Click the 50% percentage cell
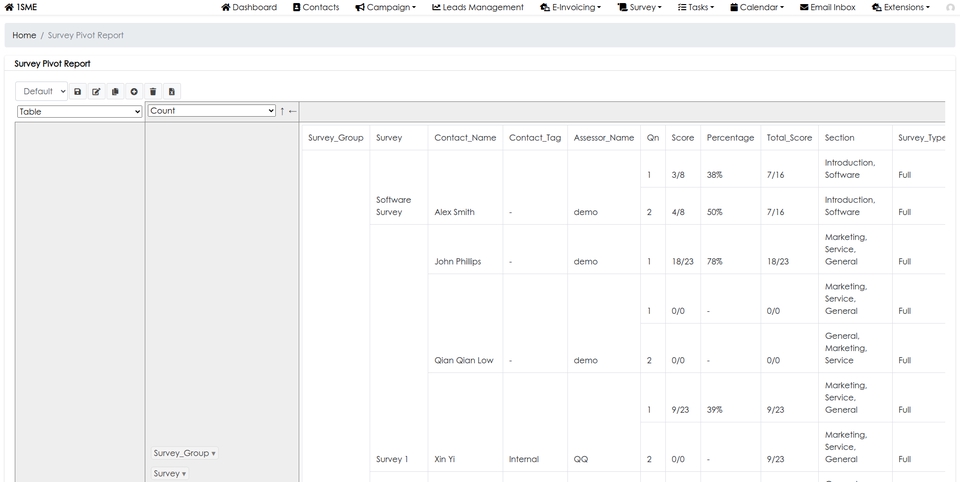This screenshot has width=960, height=482. (x=714, y=212)
